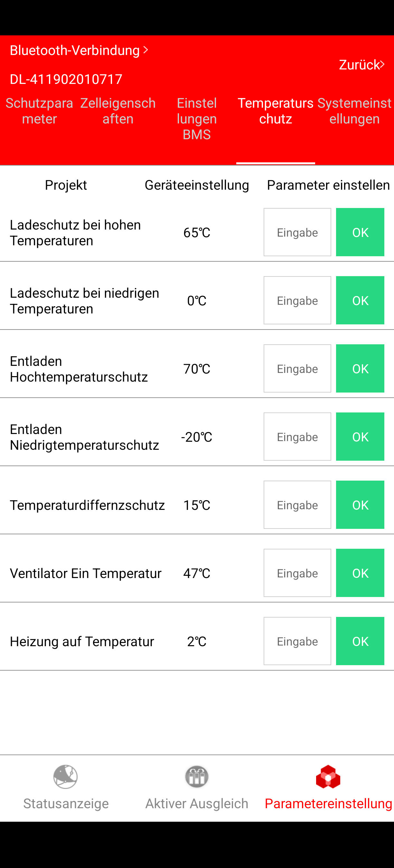Tap the Aktiver Ausgleich gift icon
Screen dimensions: 394x868
[x=197, y=777]
